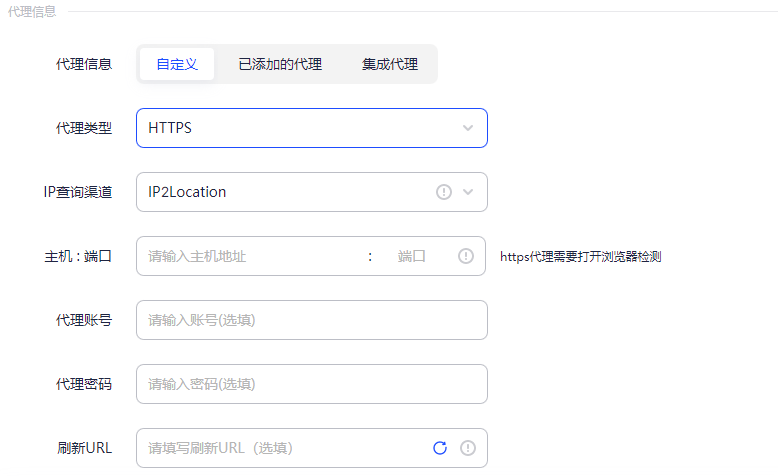Screen dimensions: 778x476
Task: Click into the 代理密码 password input field
Action: (311, 384)
